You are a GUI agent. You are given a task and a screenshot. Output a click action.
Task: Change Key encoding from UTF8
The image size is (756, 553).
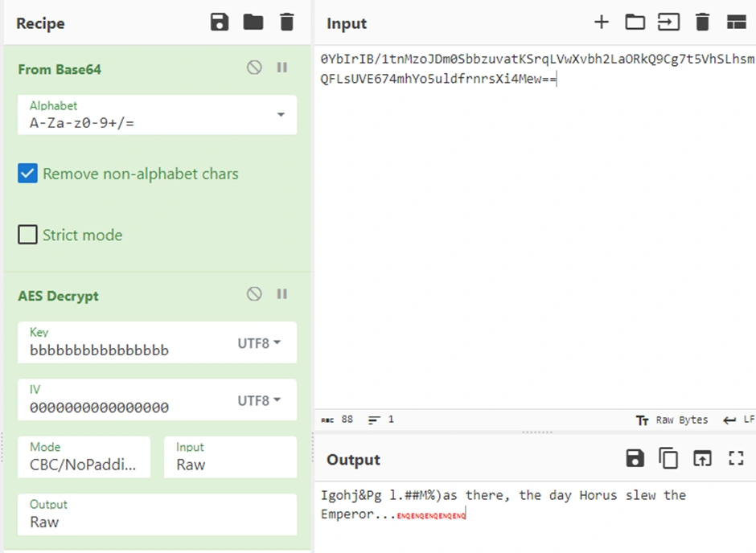tap(259, 343)
